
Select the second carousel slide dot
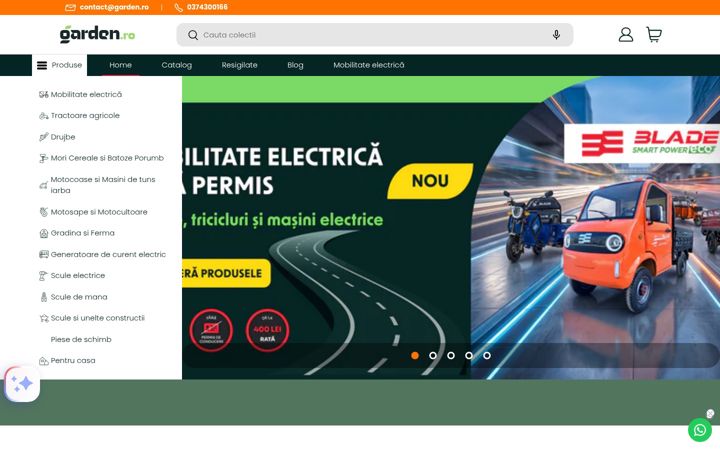coord(433,355)
